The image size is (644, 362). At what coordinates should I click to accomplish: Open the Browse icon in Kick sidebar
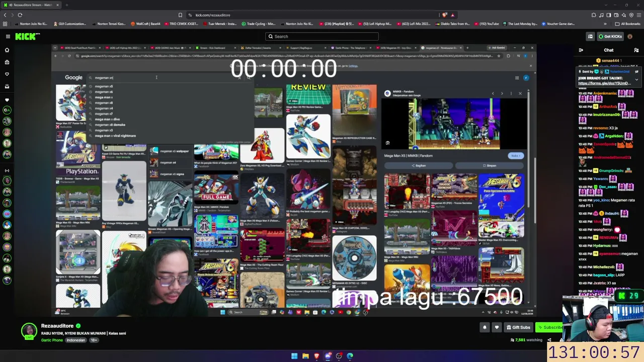tap(7, 62)
